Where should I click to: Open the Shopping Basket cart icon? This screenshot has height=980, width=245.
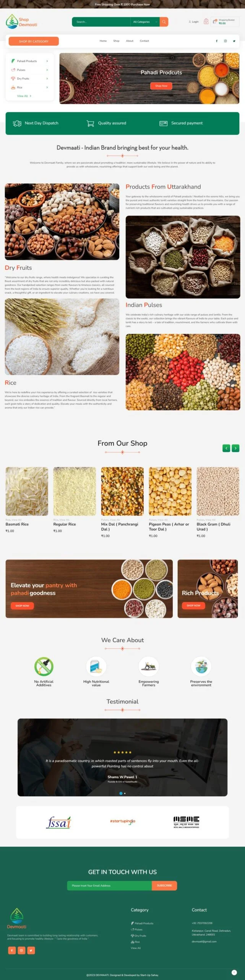pyautogui.click(x=215, y=21)
